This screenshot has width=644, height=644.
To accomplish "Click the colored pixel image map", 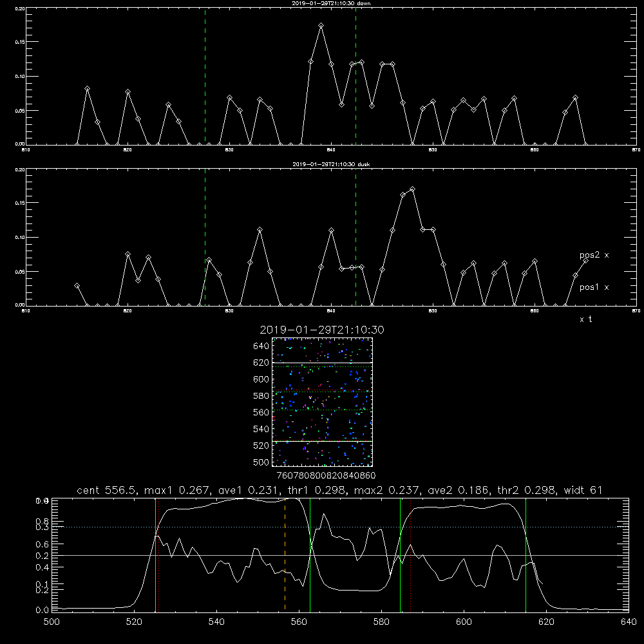I will coord(322,402).
